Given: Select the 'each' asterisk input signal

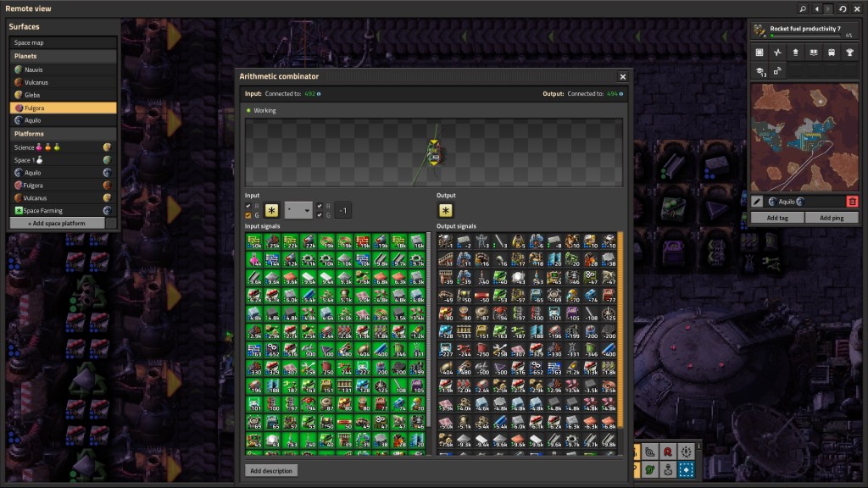Looking at the screenshot, I should [271, 209].
